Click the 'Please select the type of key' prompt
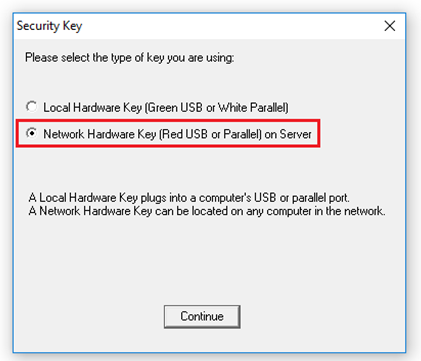 point(130,58)
